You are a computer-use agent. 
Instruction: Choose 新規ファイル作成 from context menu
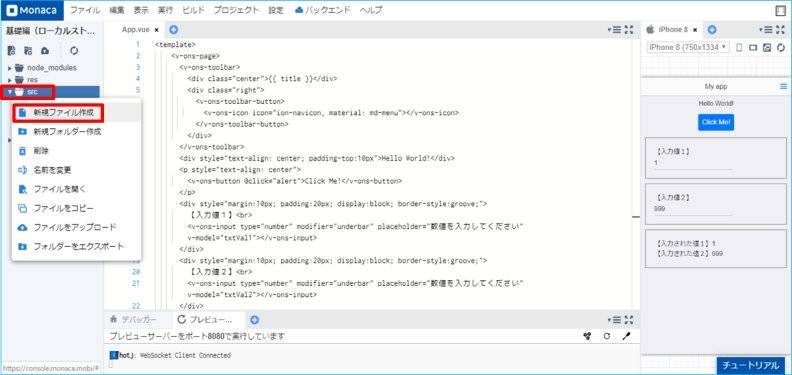click(76, 113)
